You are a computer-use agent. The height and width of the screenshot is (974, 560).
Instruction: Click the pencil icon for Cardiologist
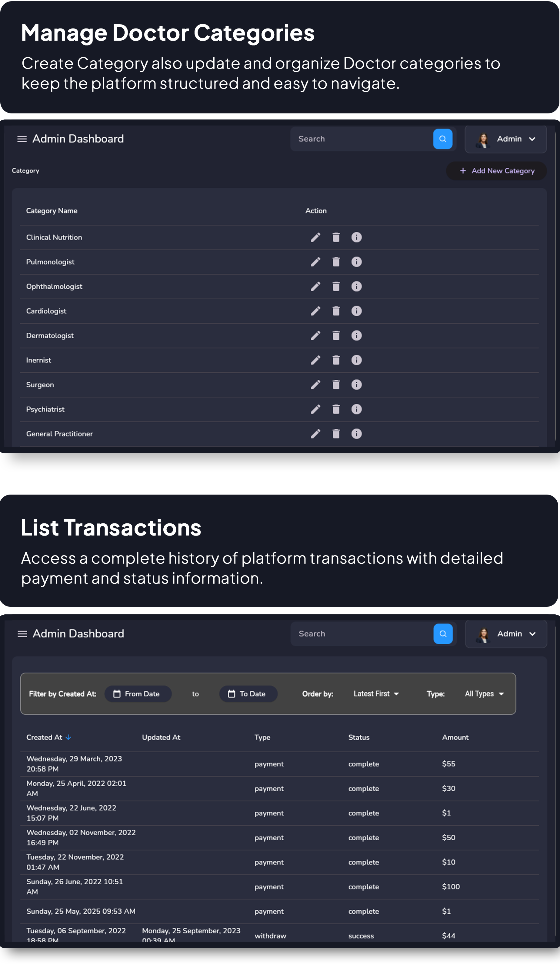click(x=315, y=311)
